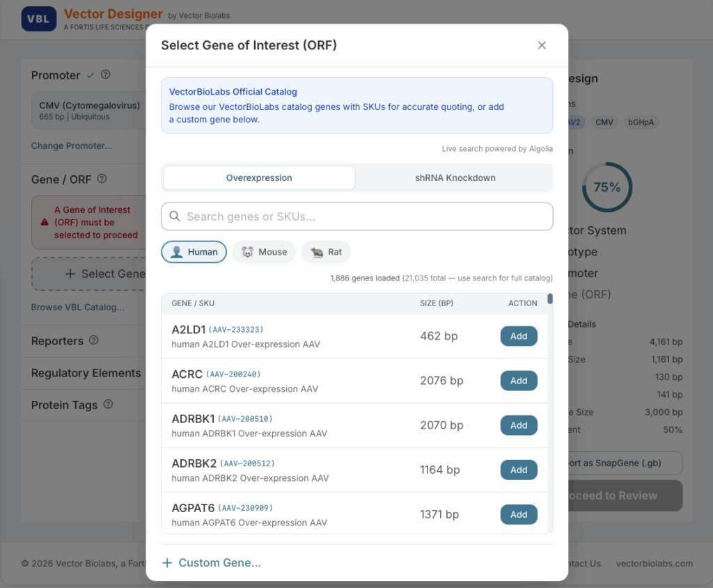Focus the Search genes or SKUs field
Viewport: 713px width, 588px height.
point(357,216)
